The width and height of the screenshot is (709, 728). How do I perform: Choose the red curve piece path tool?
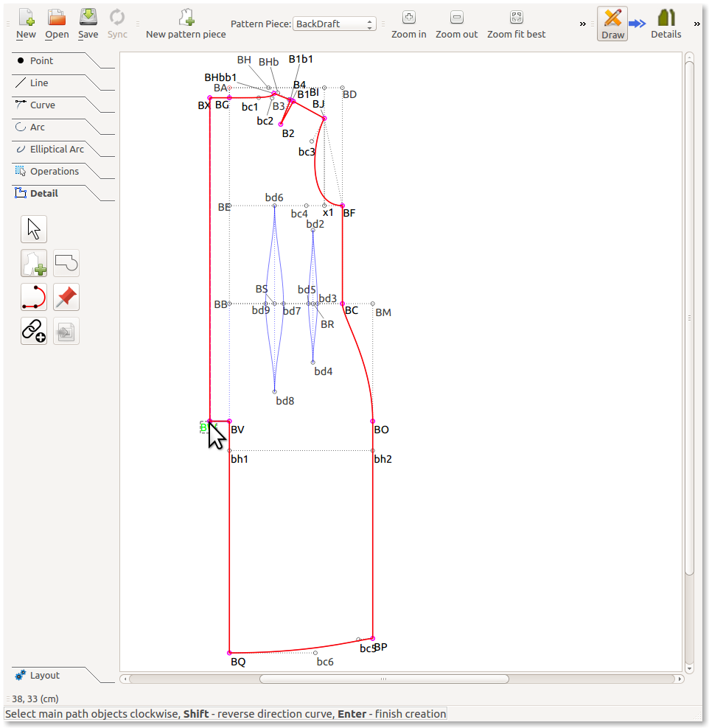click(x=34, y=297)
